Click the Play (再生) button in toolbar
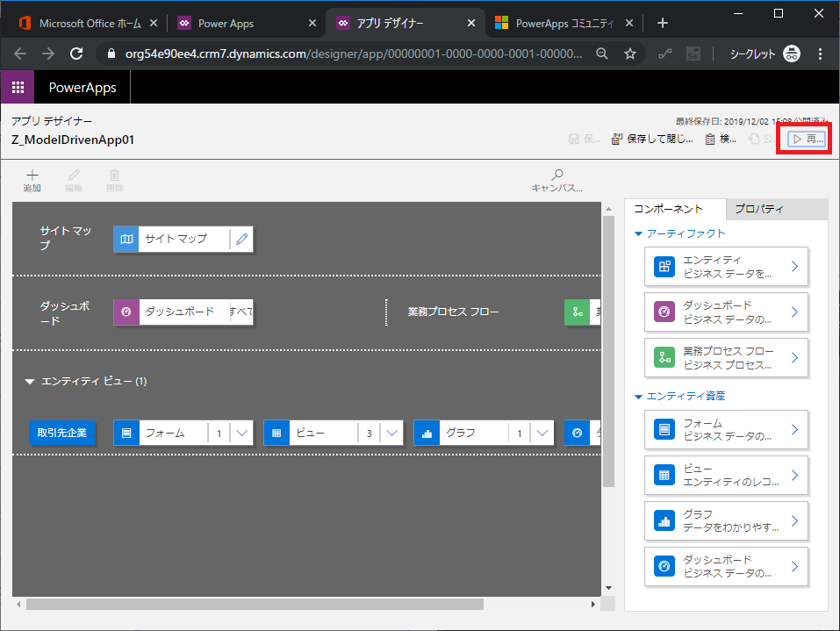Screen dimensions: 840x631 click(x=808, y=140)
